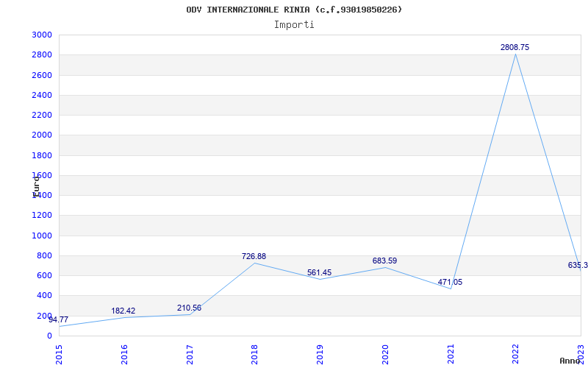
Task: Select the 2022 year on x-axis
Action: [516, 354]
